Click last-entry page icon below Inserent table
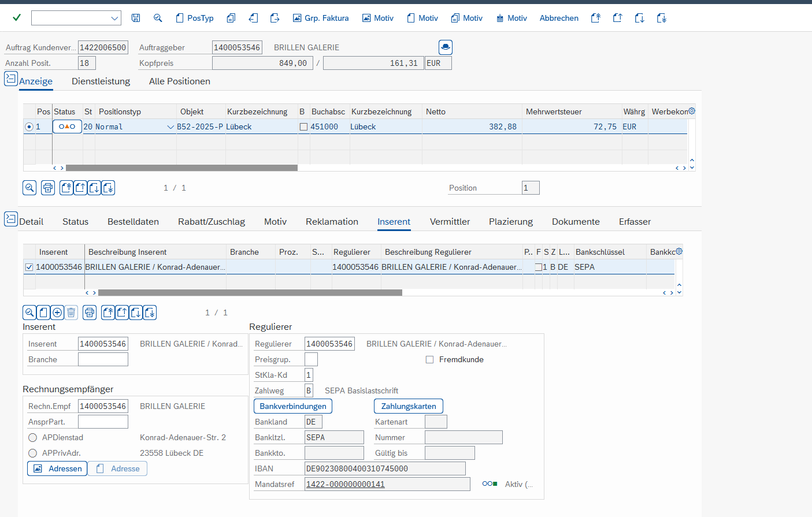This screenshot has width=812, height=517. coord(150,313)
